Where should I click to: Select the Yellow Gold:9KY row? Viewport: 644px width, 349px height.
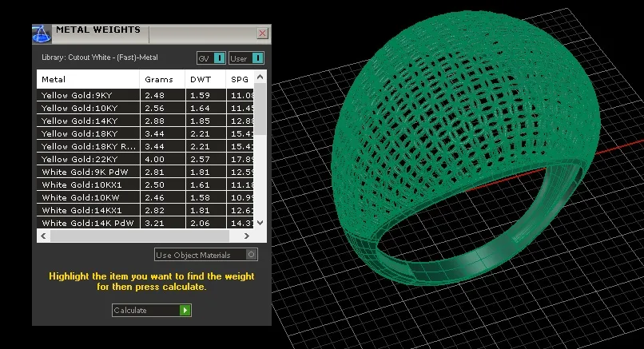tap(145, 95)
